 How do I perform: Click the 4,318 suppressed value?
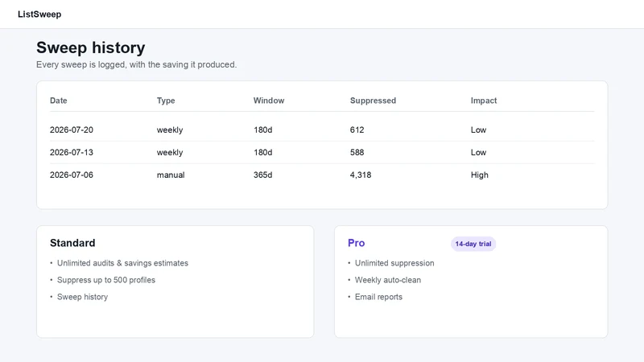[x=361, y=175]
